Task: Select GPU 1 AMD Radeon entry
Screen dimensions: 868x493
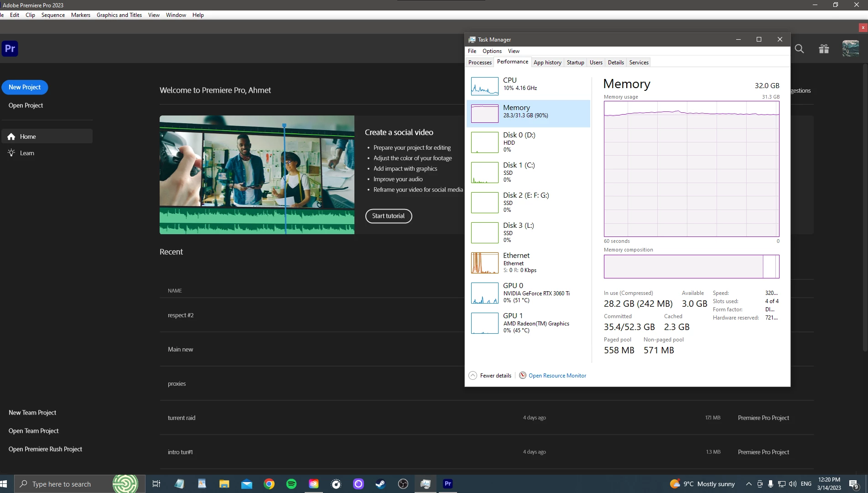Action: click(x=528, y=323)
